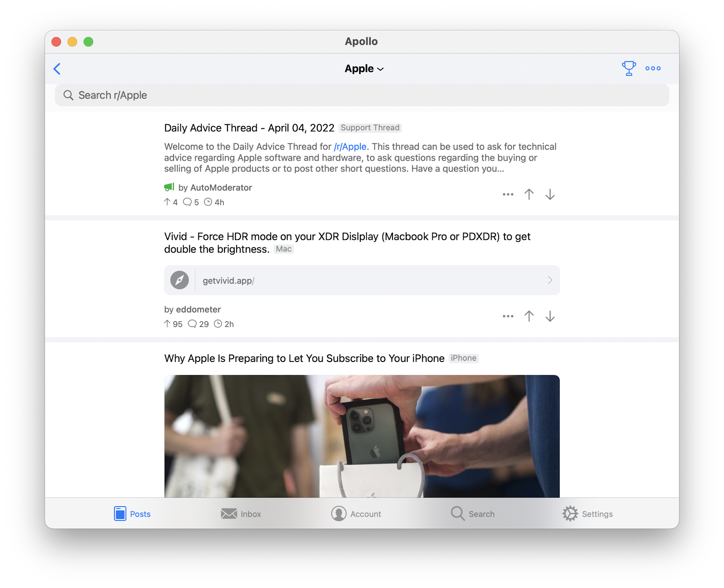This screenshot has height=588, width=724.
Task: Switch to the Posts tab
Action: (132, 513)
